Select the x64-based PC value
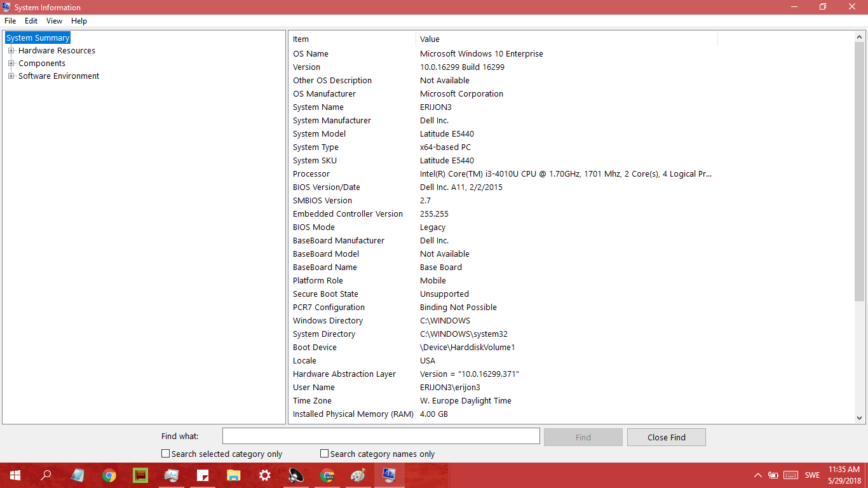Screen dimensions: 868x488 point(445,147)
